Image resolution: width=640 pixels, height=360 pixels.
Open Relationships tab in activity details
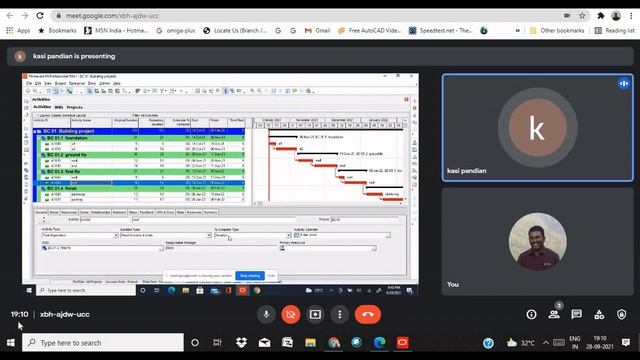click(x=100, y=212)
